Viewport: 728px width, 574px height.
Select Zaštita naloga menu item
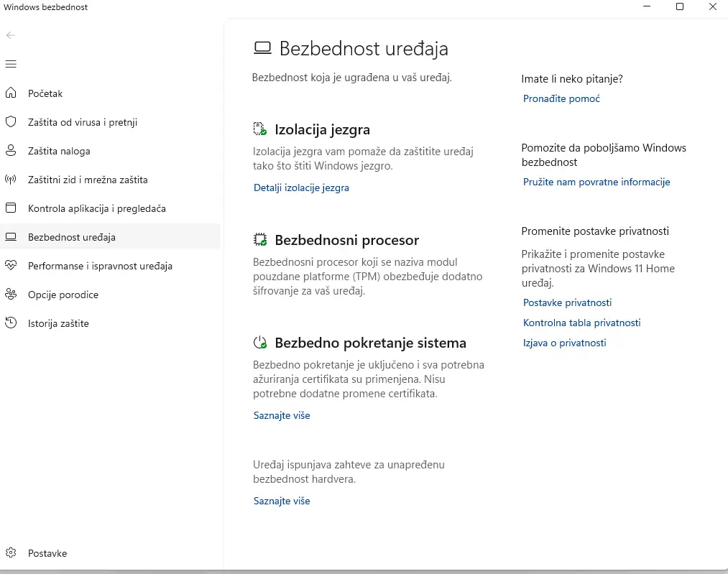110,151
